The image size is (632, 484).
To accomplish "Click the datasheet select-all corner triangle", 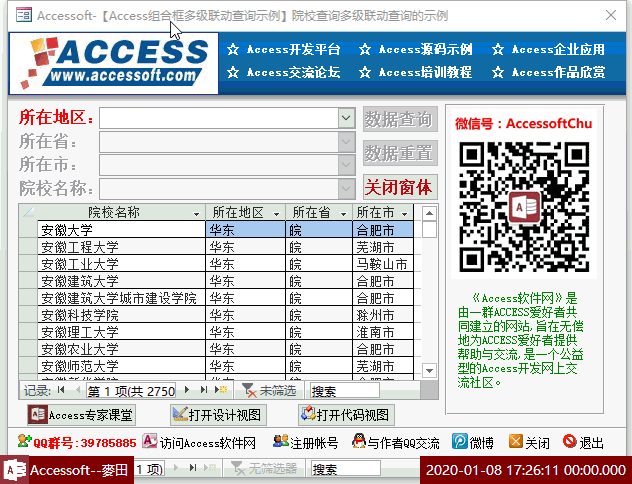I will pos(28,212).
